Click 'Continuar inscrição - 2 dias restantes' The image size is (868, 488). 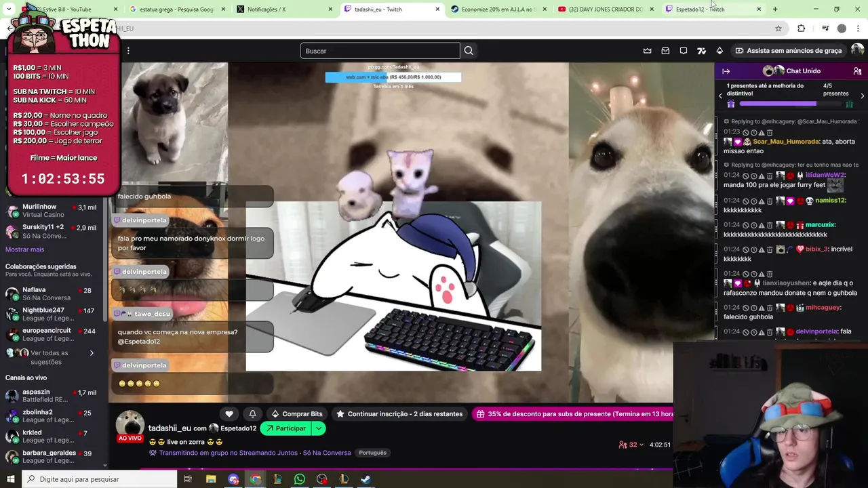pos(399,414)
